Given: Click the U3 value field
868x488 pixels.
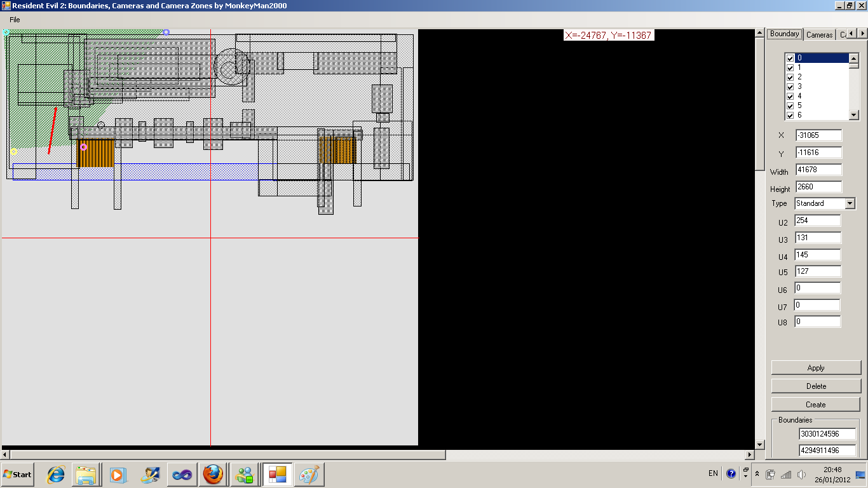Looking at the screenshot, I should coord(817,238).
